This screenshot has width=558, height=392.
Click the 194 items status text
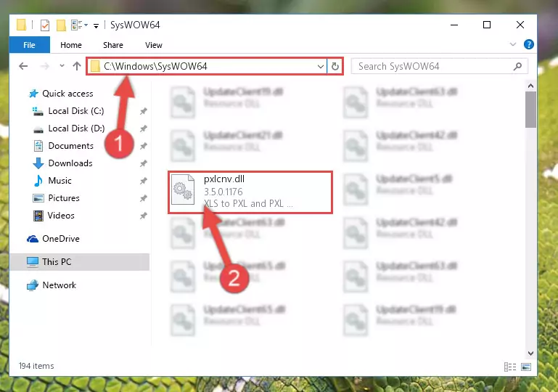pyautogui.click(x=36, y=366)
